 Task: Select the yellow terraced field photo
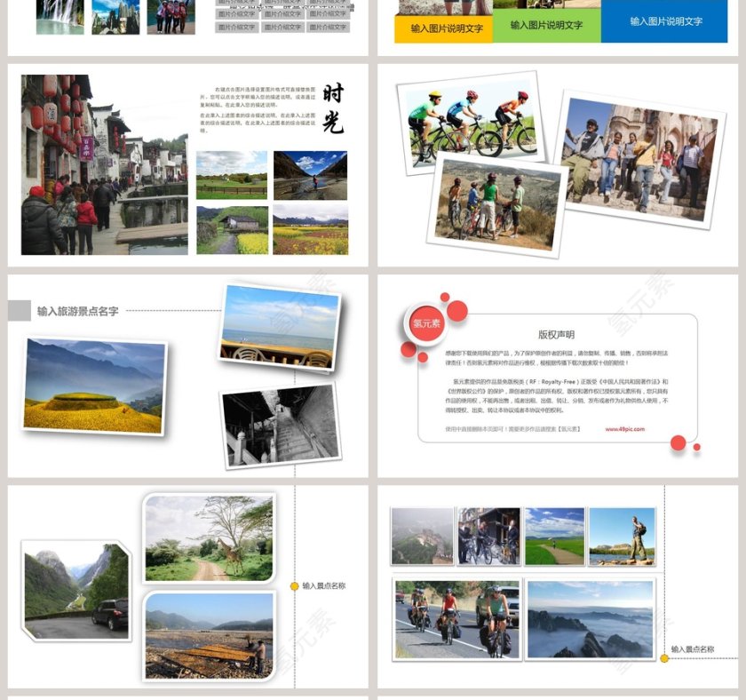coord(94,385)
